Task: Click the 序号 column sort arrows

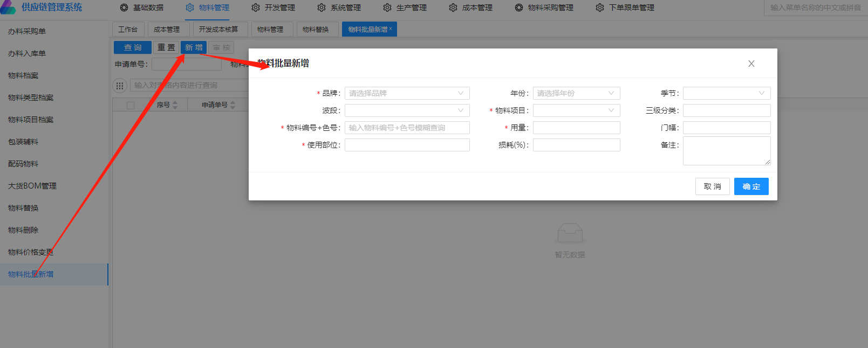Action: pyautogui.click(x=175, y=105)
